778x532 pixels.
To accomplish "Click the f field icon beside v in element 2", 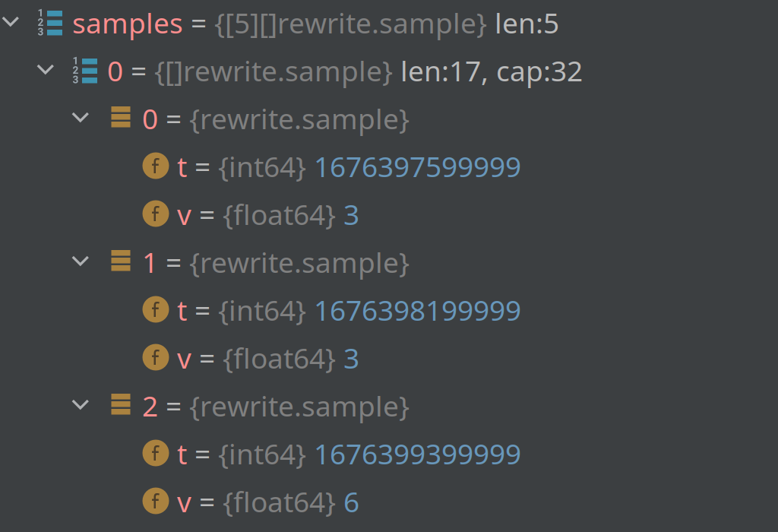I will point(156,502).
